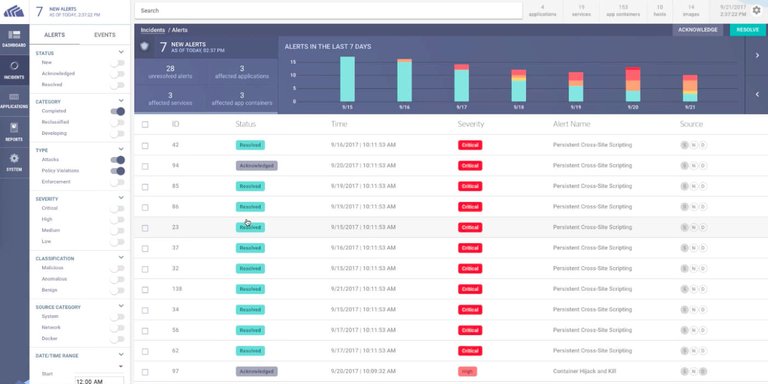Screen dimensions: 768x384
Task: Click the app logo in top-left corner
Action: 14,11
